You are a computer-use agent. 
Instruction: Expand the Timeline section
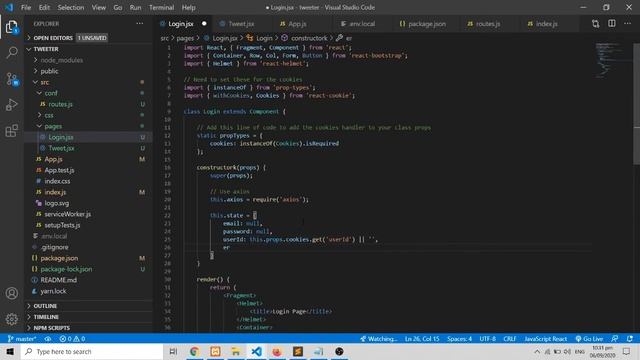tap(89, 317)
